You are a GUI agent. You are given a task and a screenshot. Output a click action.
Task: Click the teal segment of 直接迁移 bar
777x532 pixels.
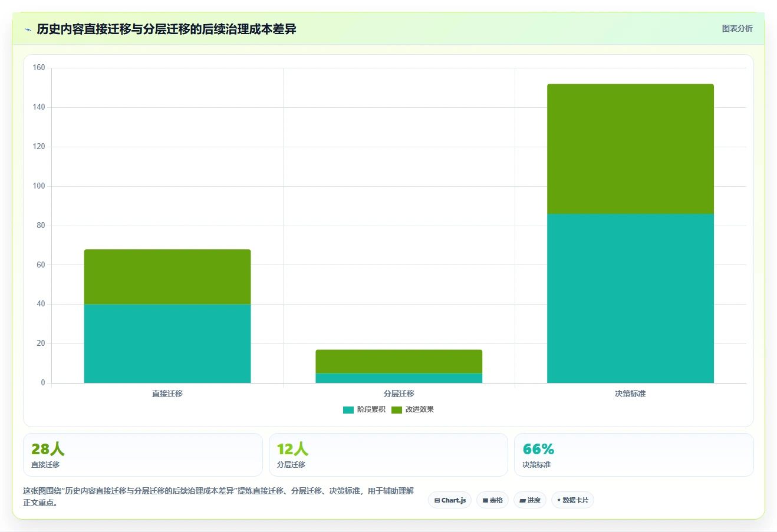(167, 343)
